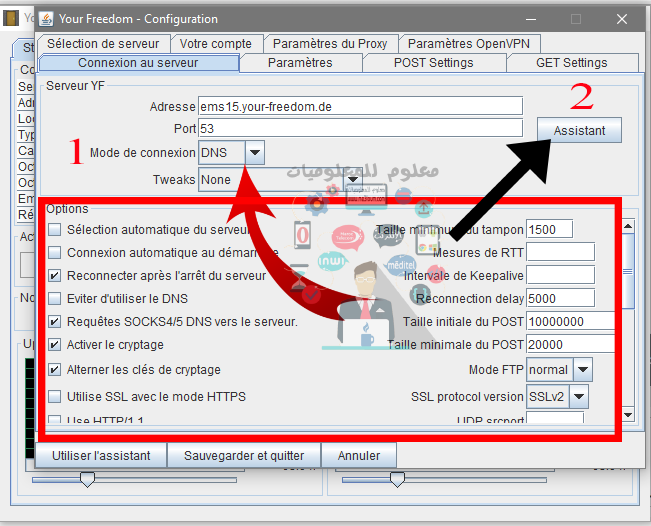Enable Sélection automatique du serveur checkbox
Screen dimensions: 651x526
[54, 230]
